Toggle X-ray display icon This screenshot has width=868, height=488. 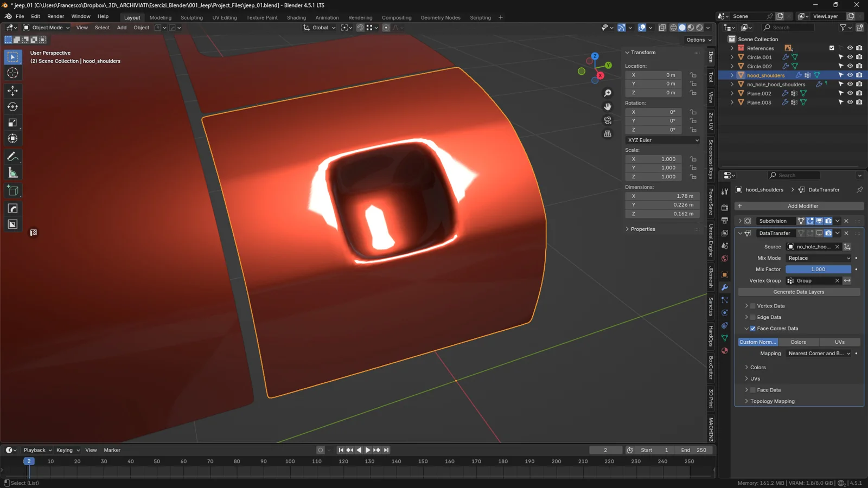pos(662,28)
